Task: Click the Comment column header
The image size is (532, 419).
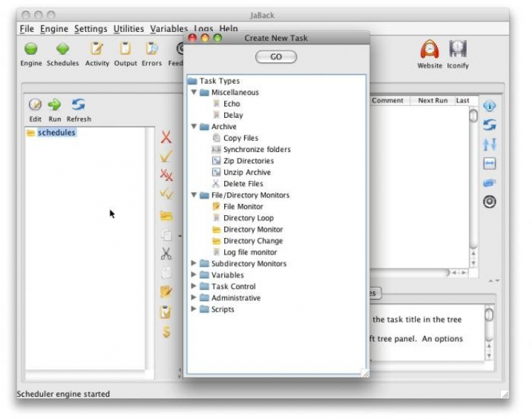Action: point(387,101)
